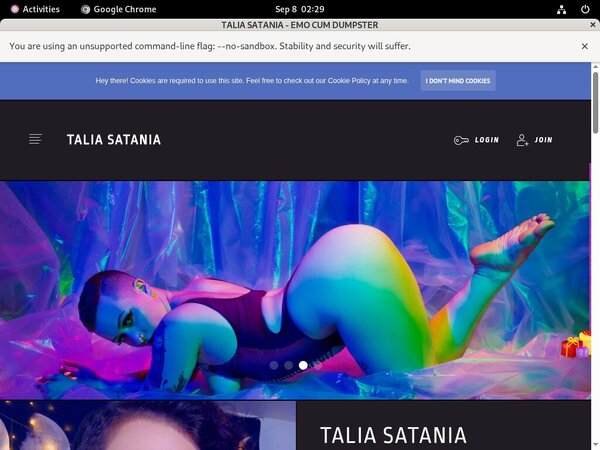Viewport: 600px width, 450px height.
Task: Click the gift box icon at right edge
Action: [575, 345]
